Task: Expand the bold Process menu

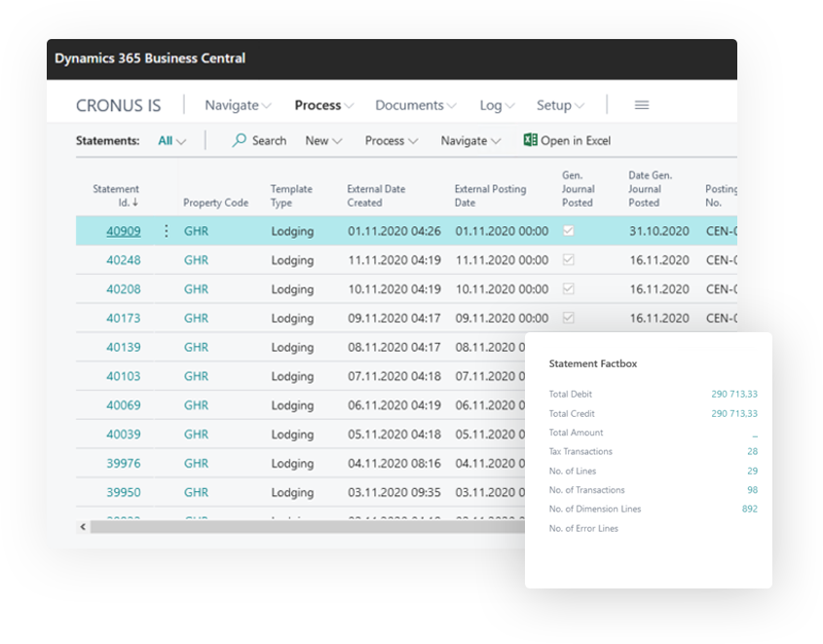Action: click(324, 105)
